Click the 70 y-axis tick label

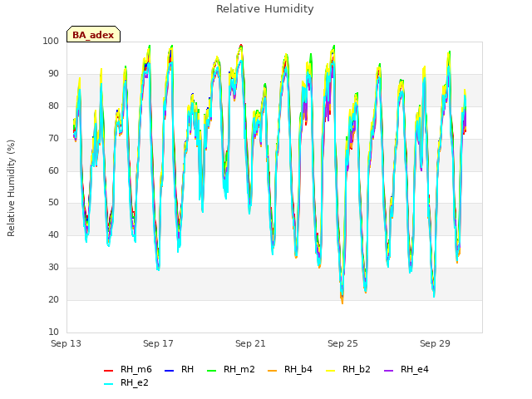[x=53, y=139]
